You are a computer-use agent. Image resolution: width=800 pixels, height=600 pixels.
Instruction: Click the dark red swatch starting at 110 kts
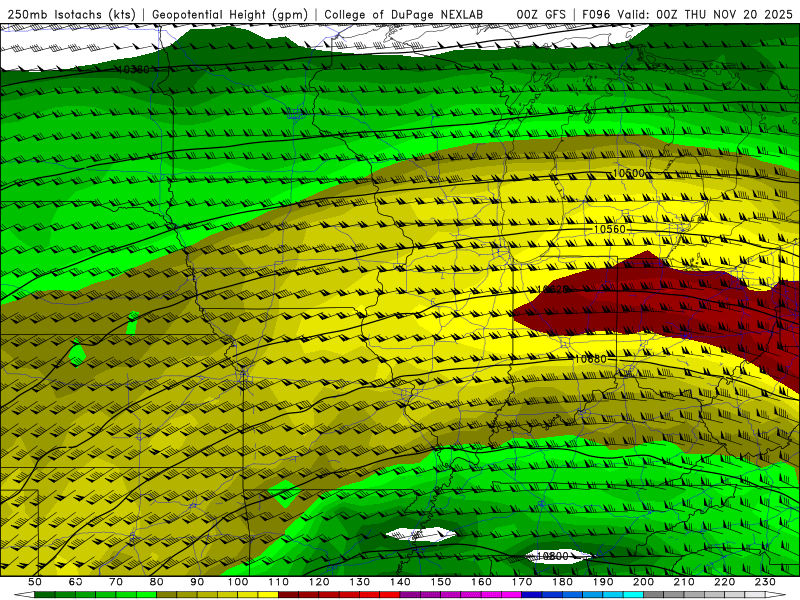tap(288, 595)
